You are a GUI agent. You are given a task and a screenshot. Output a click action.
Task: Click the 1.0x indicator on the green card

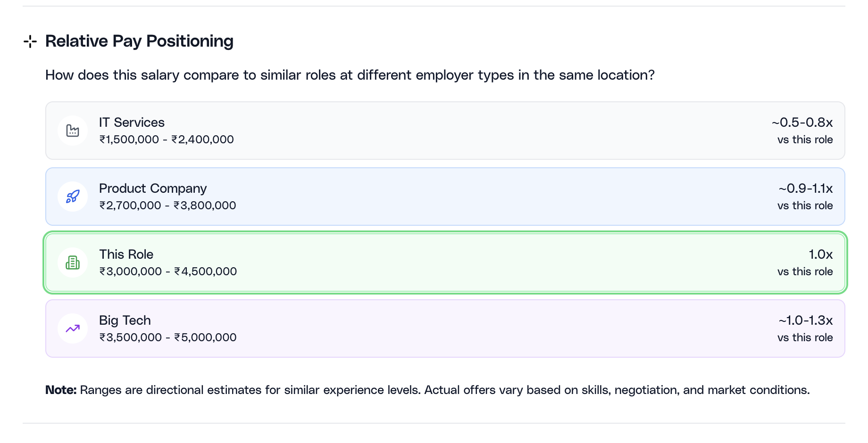(x=821, y=254)
